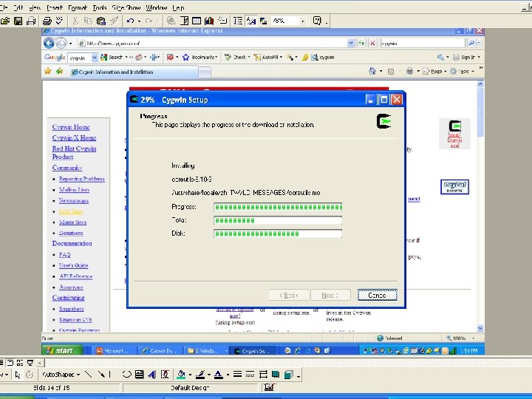532x399 pixels.
Task: Click the Back arrow in Internet Explorer
Action: [x=49, y=43]
